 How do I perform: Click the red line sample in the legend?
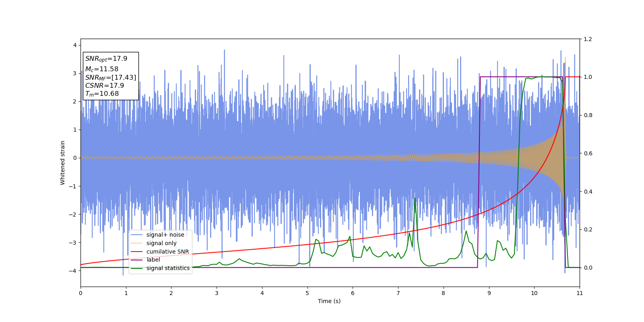(137, 252)
